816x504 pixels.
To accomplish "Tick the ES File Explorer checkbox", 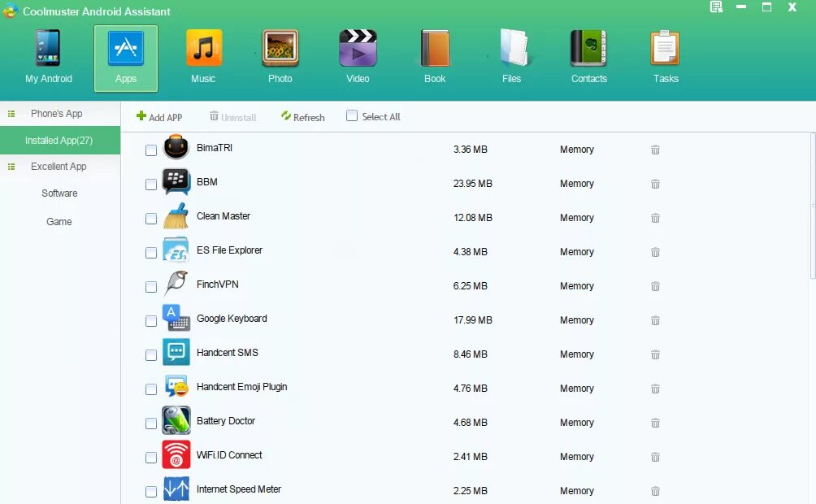I will [151, 253].
